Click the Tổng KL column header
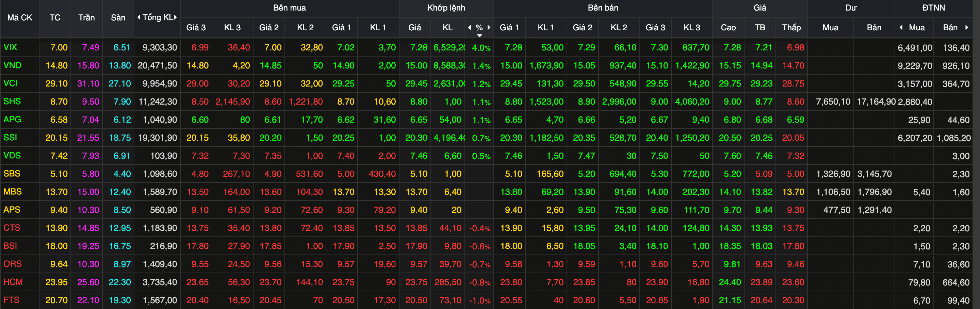The image size is (980, 309). [158, 17]
